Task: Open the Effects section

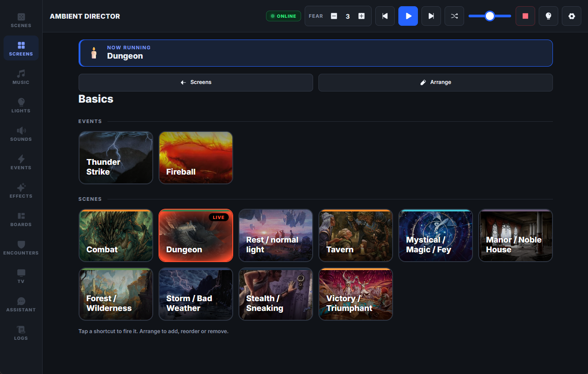Action: (x=21, y=190)
